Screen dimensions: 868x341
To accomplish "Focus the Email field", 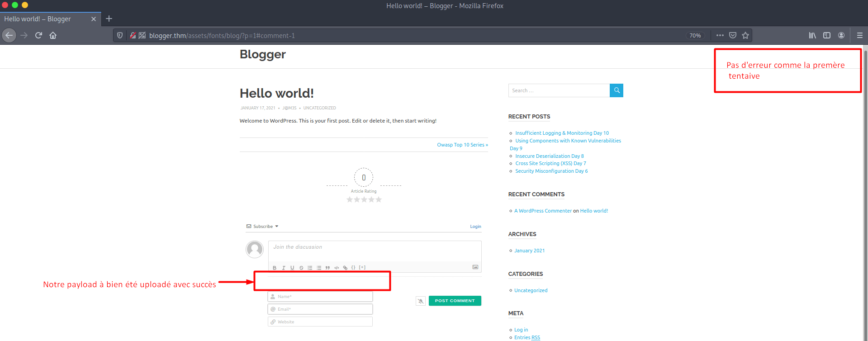I will (320, 309).
